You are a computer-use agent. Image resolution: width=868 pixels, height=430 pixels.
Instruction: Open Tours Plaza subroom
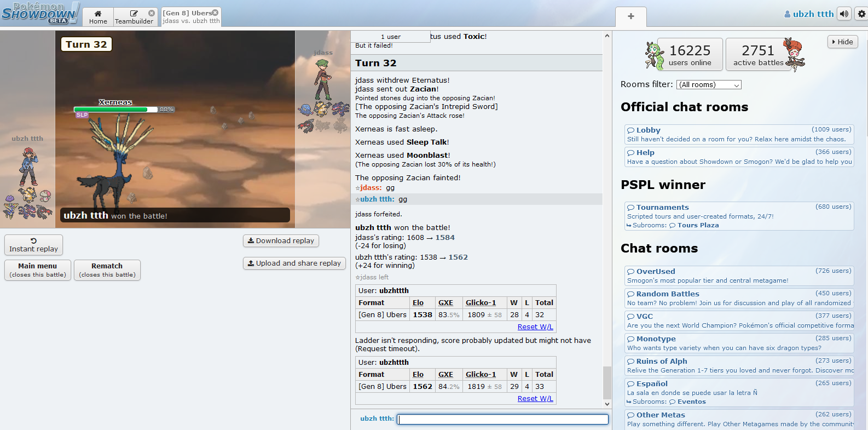(698, 225)
